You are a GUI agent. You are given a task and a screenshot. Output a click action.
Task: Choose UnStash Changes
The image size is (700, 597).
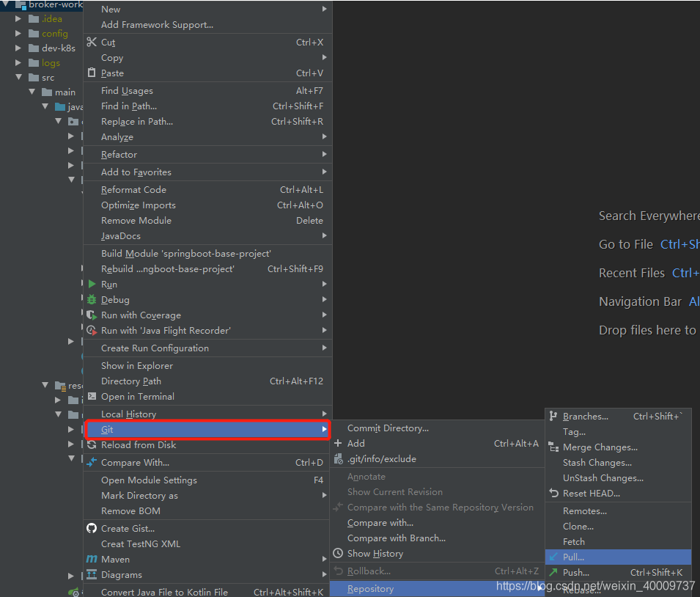point(619,477)
